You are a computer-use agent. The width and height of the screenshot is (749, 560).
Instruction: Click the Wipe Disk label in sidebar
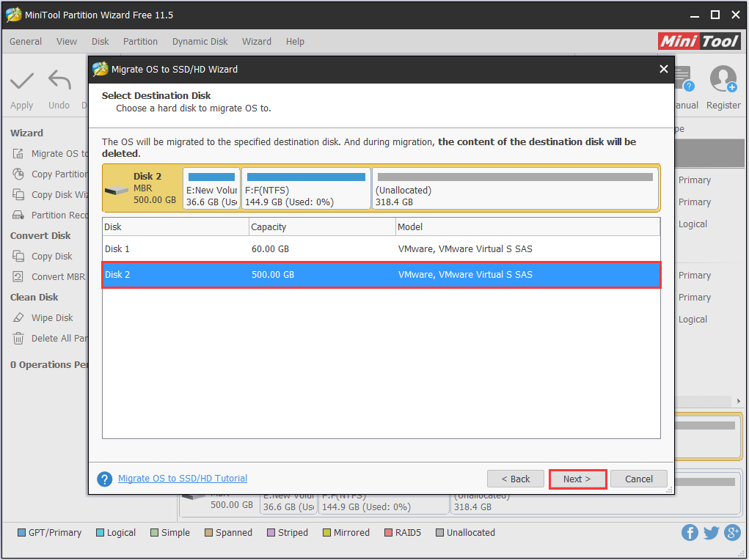[52, 318]
